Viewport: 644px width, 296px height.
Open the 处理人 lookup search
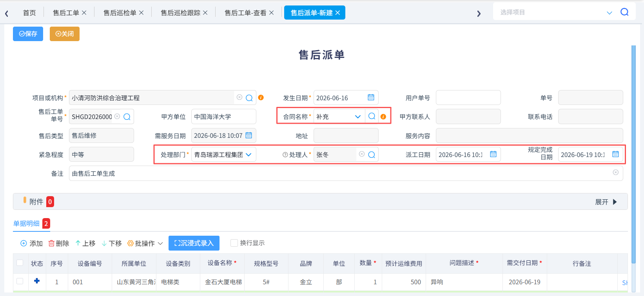pos(372,155)
